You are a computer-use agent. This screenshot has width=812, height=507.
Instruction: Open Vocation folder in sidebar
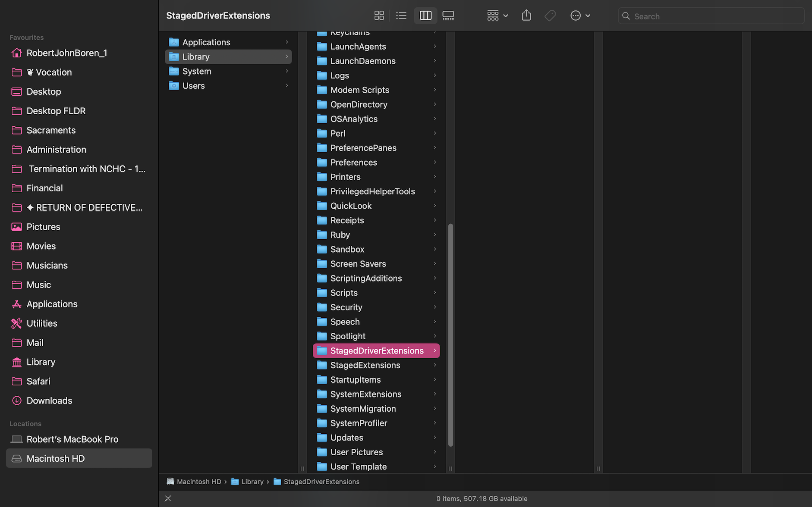tap(79, 72)
